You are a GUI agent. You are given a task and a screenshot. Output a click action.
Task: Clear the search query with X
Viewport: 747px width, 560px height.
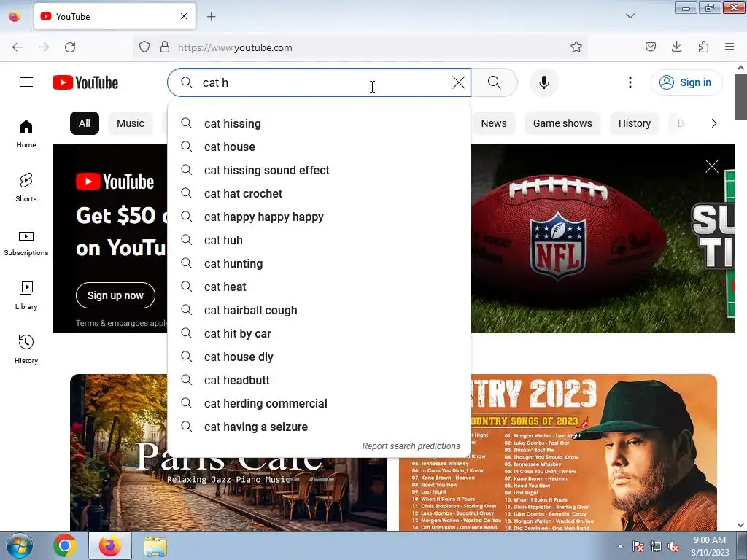tap(459, 82)
